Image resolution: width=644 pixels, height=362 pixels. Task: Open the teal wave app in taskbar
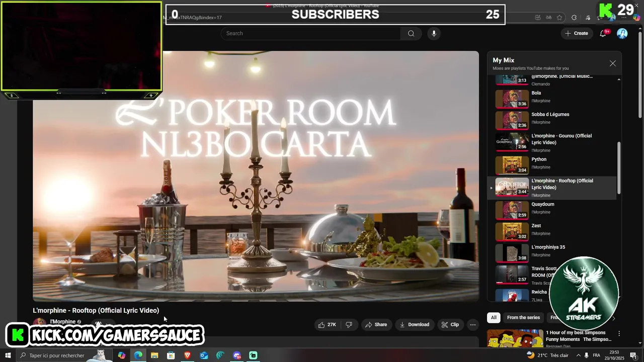tap(220, 355)
